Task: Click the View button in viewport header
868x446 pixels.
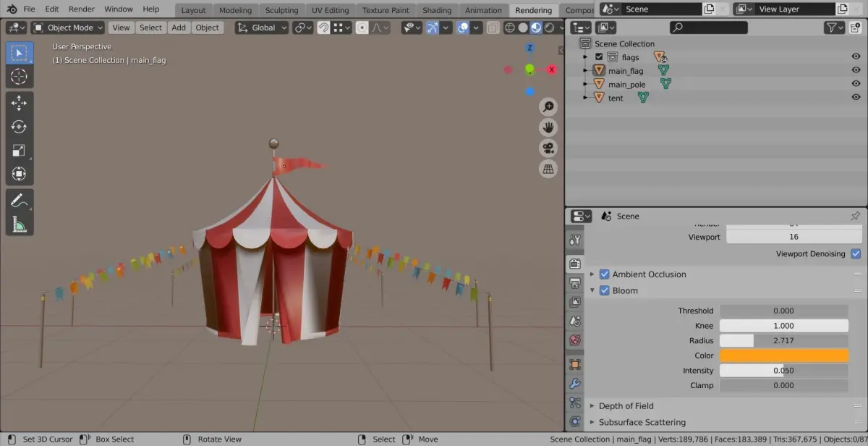Action: pyautogui.click(x=121, y=28)
